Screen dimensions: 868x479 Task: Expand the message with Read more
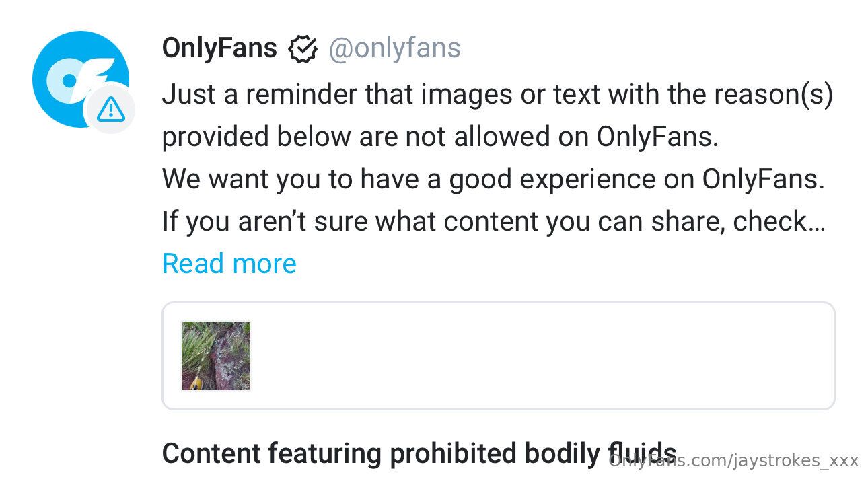229,263
